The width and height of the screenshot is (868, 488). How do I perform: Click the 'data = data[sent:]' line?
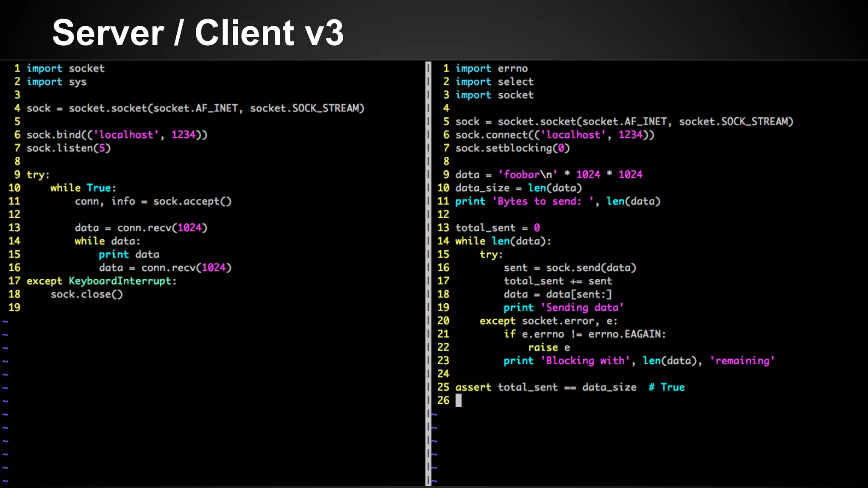tap(558, 294)
